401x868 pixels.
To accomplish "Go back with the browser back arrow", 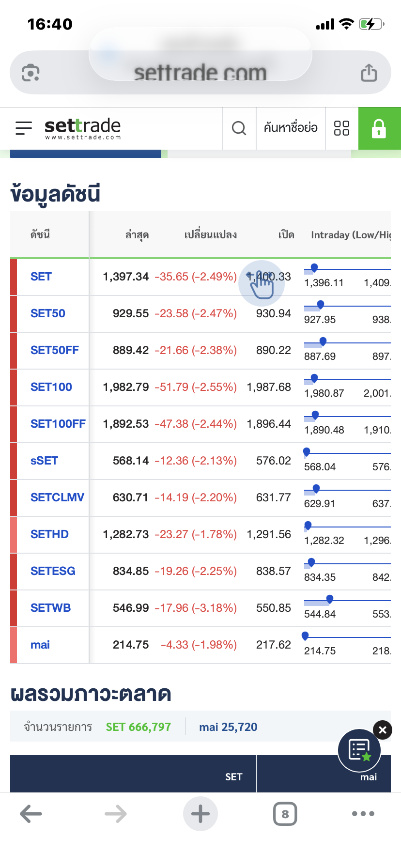I will click(31, 814).
